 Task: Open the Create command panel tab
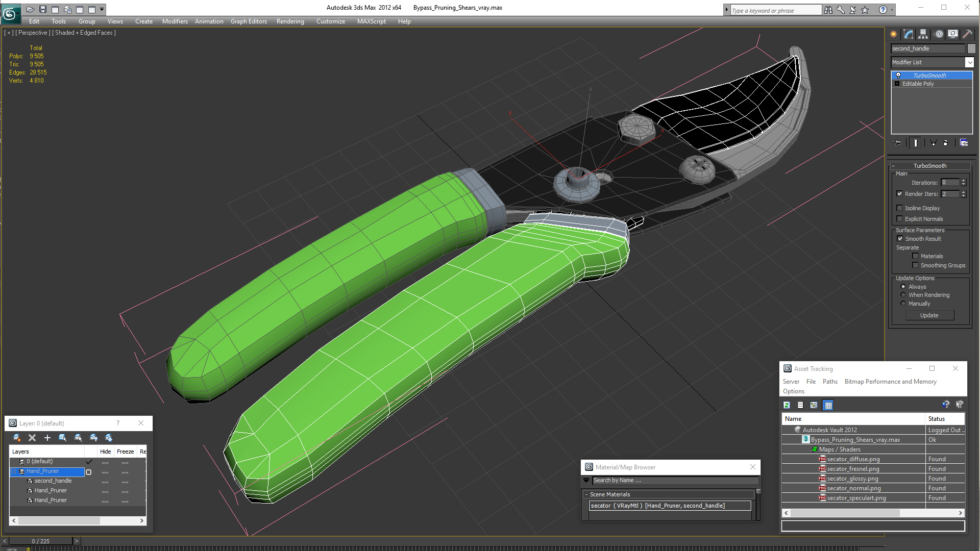(x=894, y=34)
